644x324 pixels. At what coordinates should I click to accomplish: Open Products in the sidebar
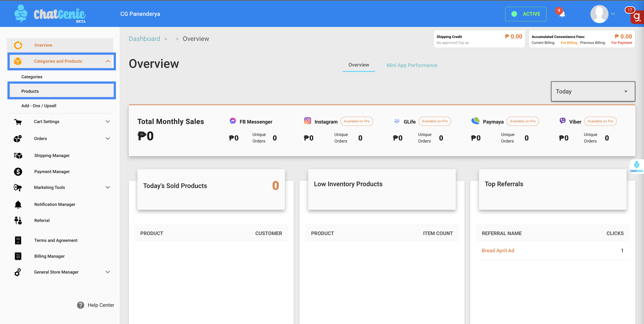[x=61, y=90]
